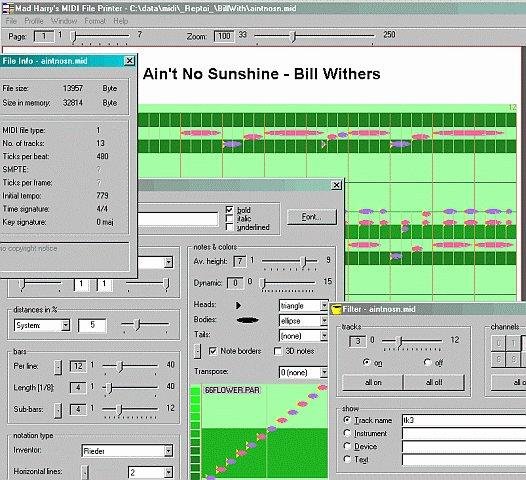Click the Filter window title icon
The image size is (526, 480).
(336, 309)
